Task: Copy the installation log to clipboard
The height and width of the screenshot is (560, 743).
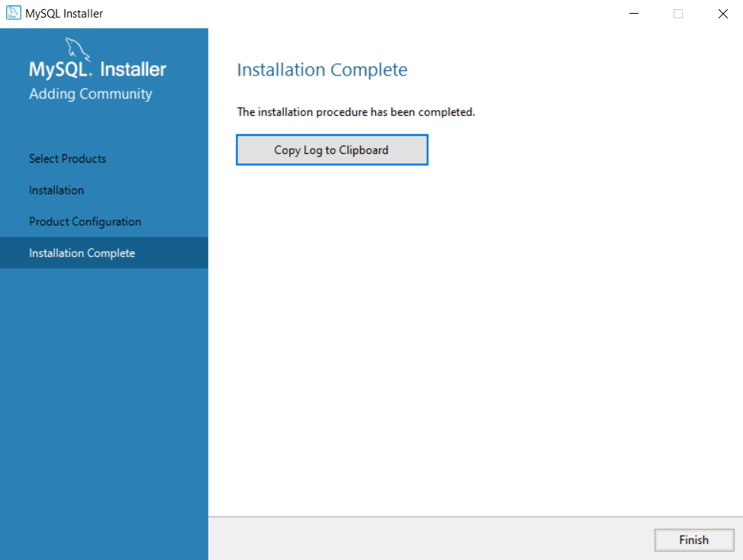Action: tap(332, 150)
